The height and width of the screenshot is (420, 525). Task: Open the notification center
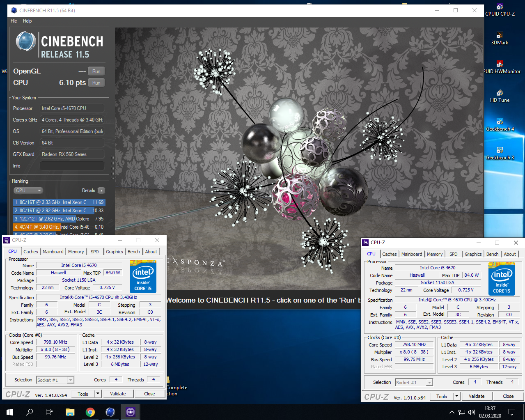click(x=512, y=412)
